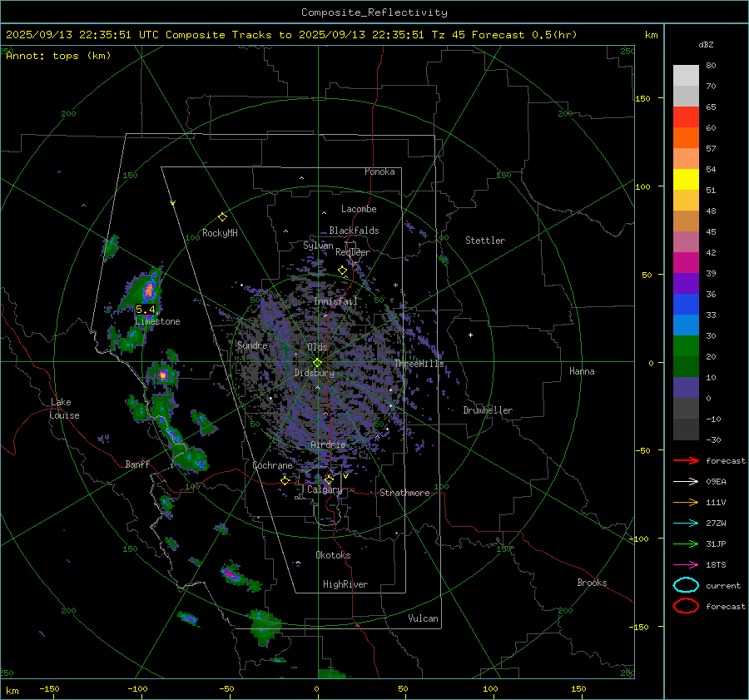Click the Stettler city label

[x=485, y=241]
